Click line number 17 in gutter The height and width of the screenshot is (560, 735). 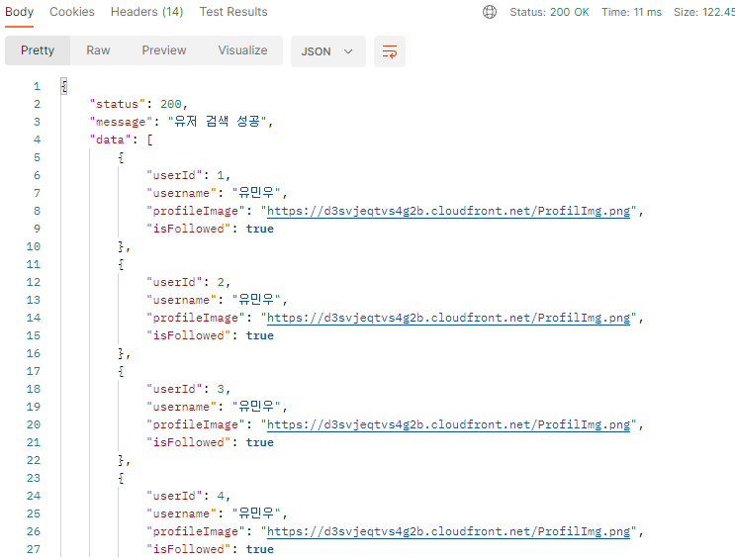(34, 371)
